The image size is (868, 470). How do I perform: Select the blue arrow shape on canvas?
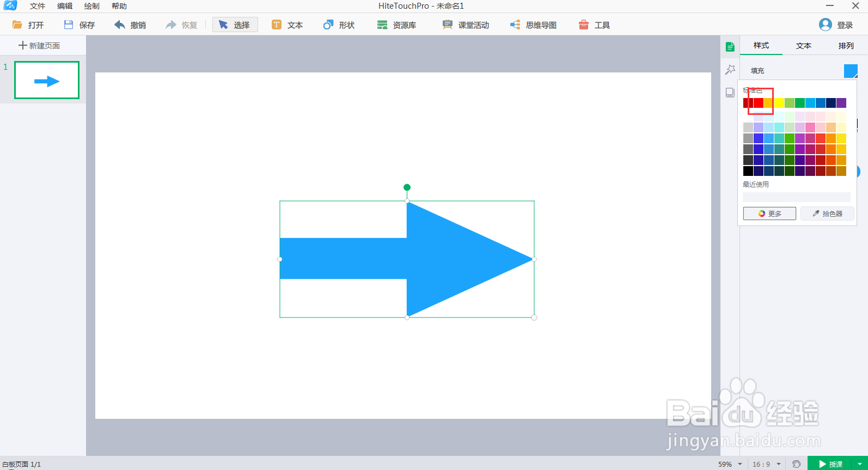(406, 259)
